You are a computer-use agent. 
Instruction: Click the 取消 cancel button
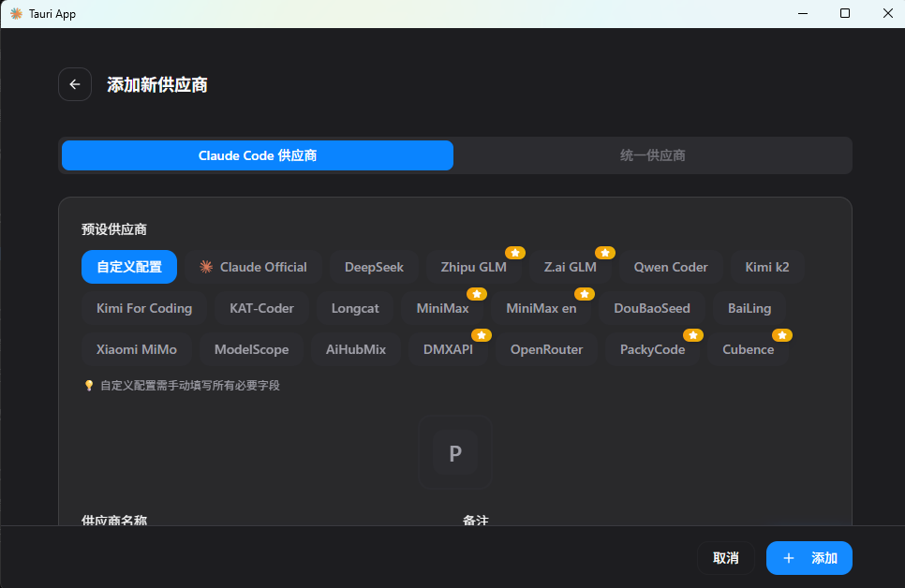(x=725, y=558)
